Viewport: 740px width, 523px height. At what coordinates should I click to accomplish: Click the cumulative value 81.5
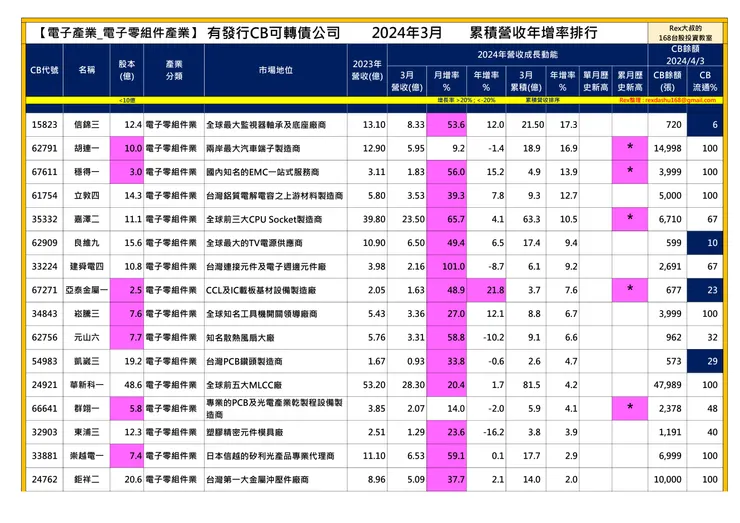click(x=532, y=385)
